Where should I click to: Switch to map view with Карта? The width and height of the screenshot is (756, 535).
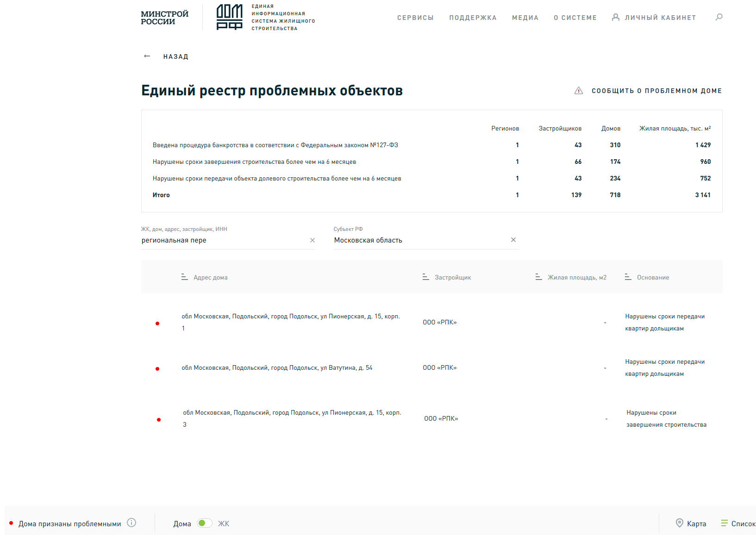coord(691,523)
